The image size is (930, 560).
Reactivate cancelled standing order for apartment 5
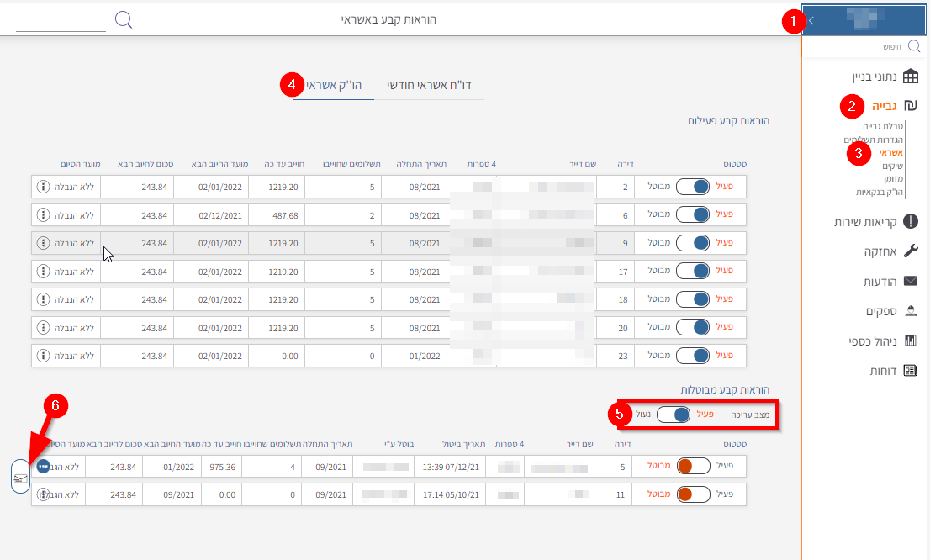point(693,466)
